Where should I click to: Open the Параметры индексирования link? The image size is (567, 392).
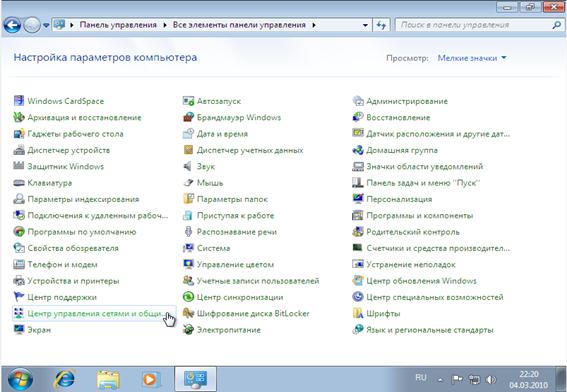click(83, 199)
